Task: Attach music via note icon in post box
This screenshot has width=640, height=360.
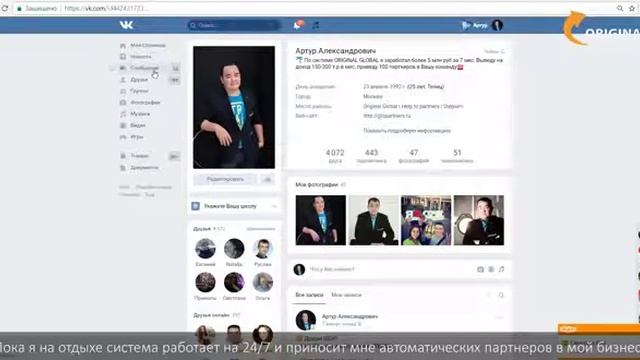Action: [502, 269]
